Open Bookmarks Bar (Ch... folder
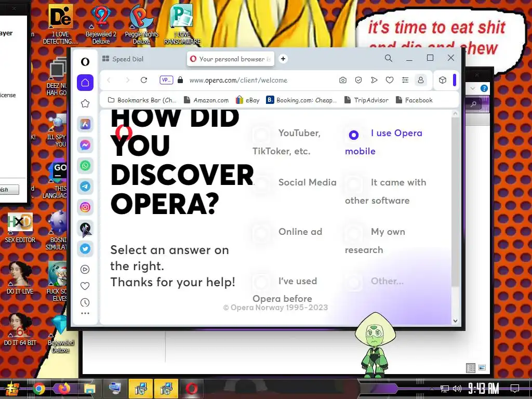Viewport: 532px width, 399px height. tap(142, 100)
